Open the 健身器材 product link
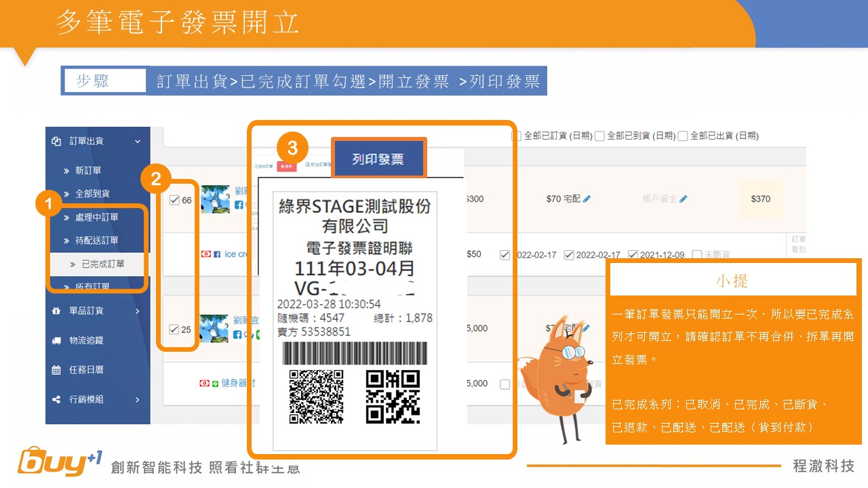 coord(238,384)
